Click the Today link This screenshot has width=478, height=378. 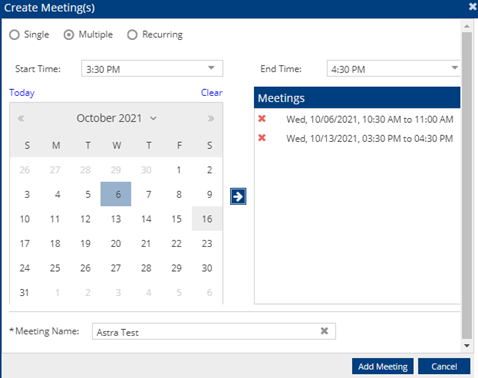click(x=22, y=92)
